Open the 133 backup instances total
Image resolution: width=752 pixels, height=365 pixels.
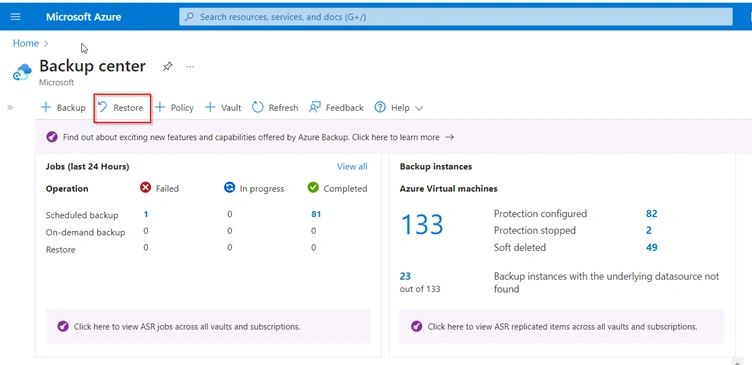(422, 224)
